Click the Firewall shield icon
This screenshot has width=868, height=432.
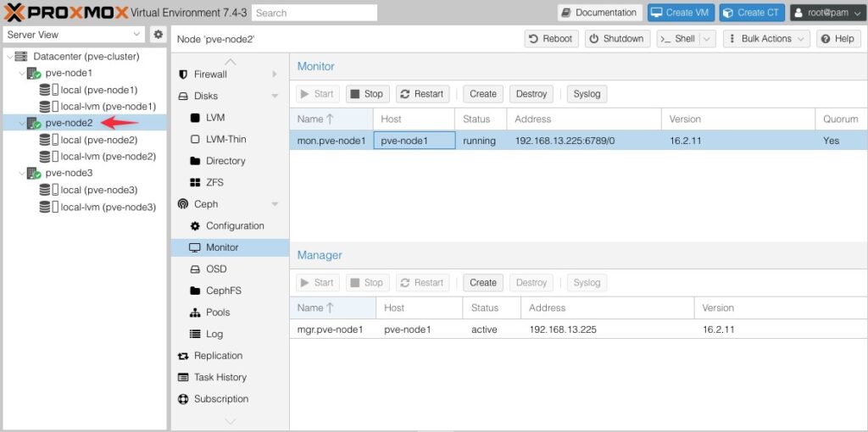pyautogui.click(x=183, y=75)
